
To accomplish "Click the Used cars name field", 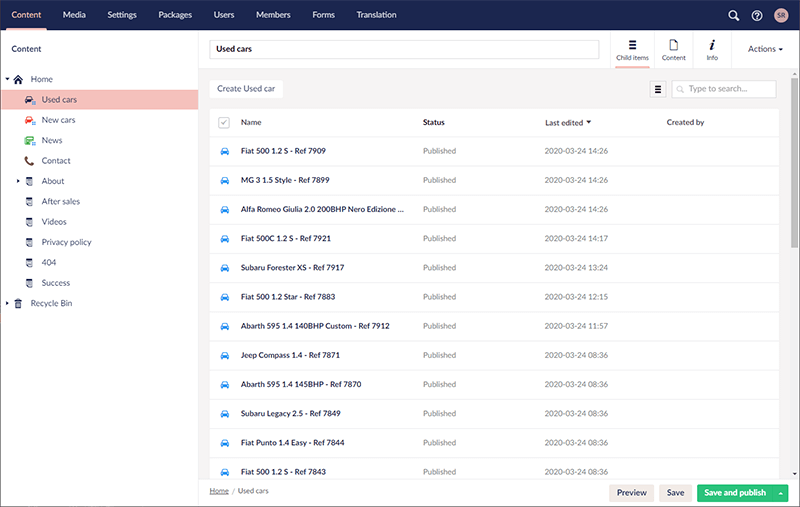I will 404,49.
